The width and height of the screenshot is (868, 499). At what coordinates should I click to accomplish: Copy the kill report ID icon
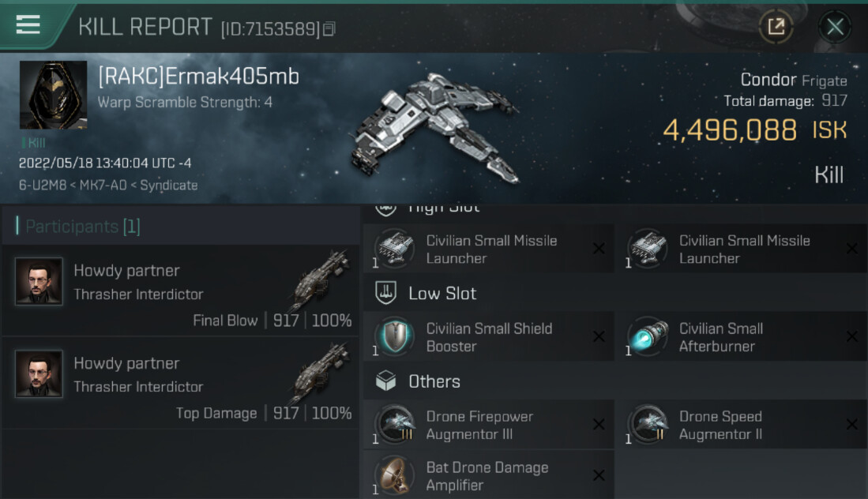[x=329, y=28]
